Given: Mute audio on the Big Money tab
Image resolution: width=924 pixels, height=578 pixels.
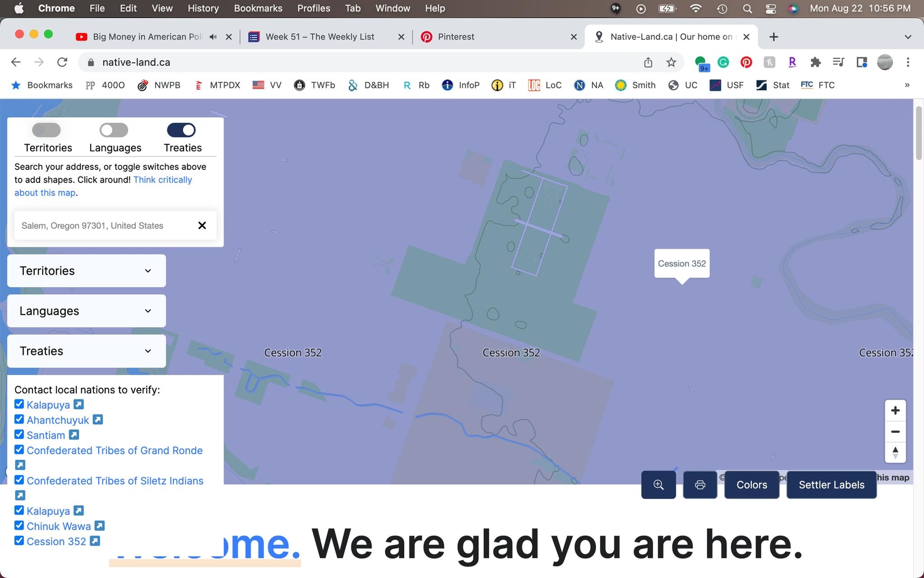Looking at the screenshot, I should [x=213, y=36].
